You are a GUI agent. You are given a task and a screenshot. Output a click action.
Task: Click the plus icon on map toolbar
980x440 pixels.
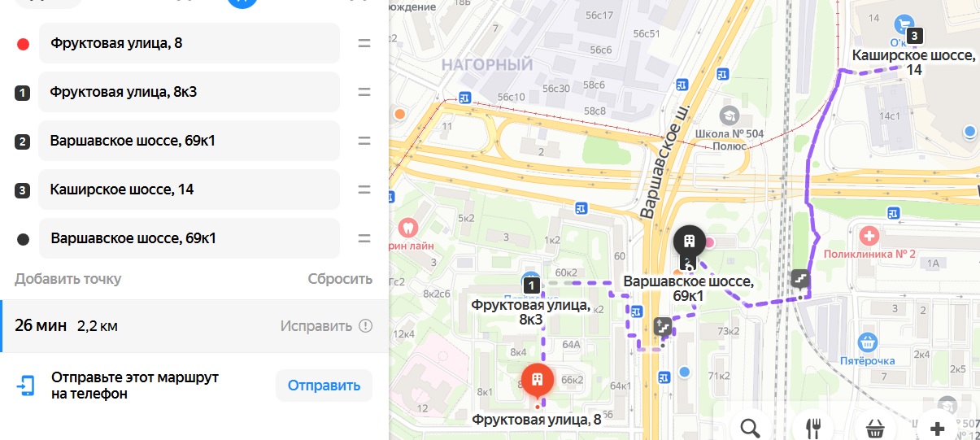937,428
